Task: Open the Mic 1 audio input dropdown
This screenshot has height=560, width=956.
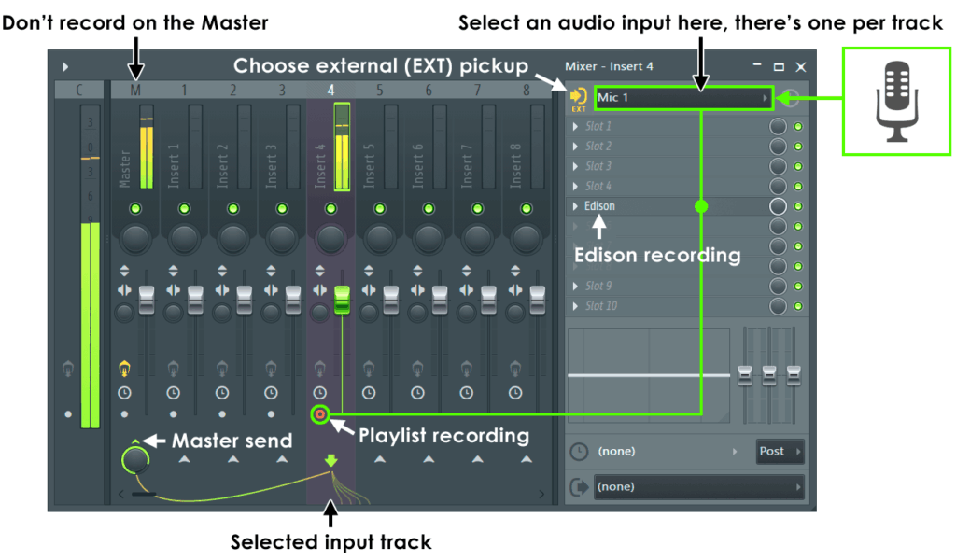Action: point(683,98)
